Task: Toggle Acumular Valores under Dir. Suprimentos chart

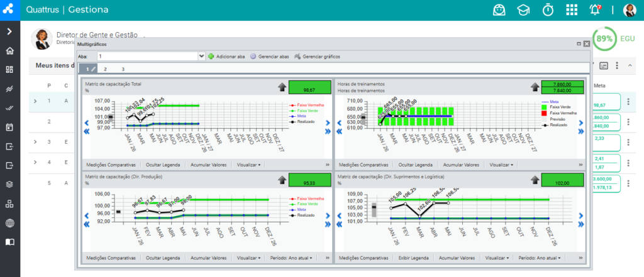Action: pyautogui.click(x=457, y=258)
